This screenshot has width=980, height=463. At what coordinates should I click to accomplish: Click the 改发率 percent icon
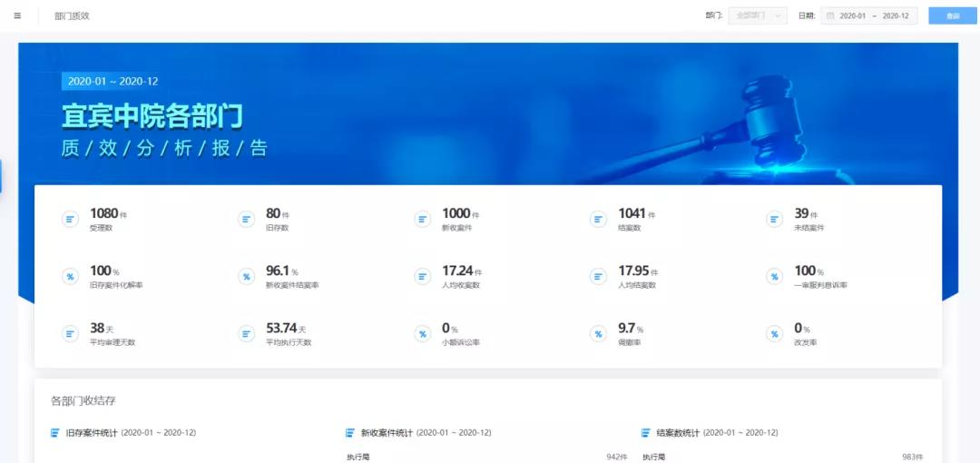pyautogui.click(x=774, y=333)
